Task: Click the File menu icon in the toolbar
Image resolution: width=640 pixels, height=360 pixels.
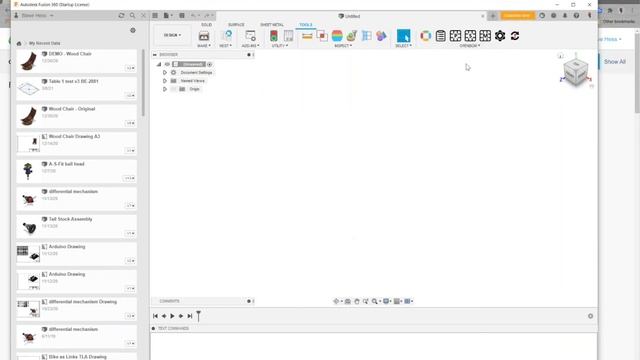Action: pyautogui.click(x=168, y=16)
